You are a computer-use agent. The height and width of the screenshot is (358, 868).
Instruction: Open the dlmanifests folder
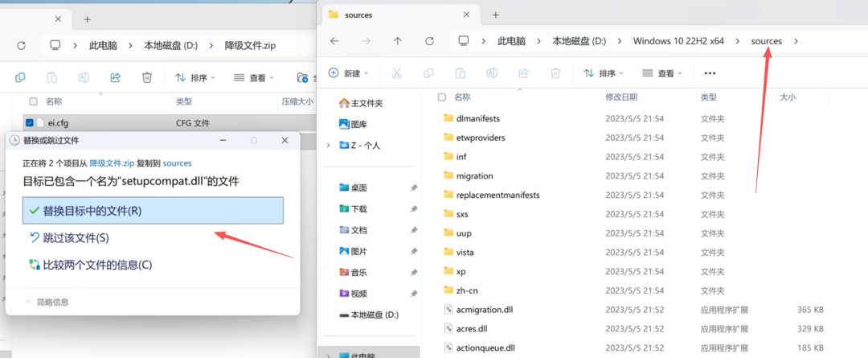(x=477, y=118)
